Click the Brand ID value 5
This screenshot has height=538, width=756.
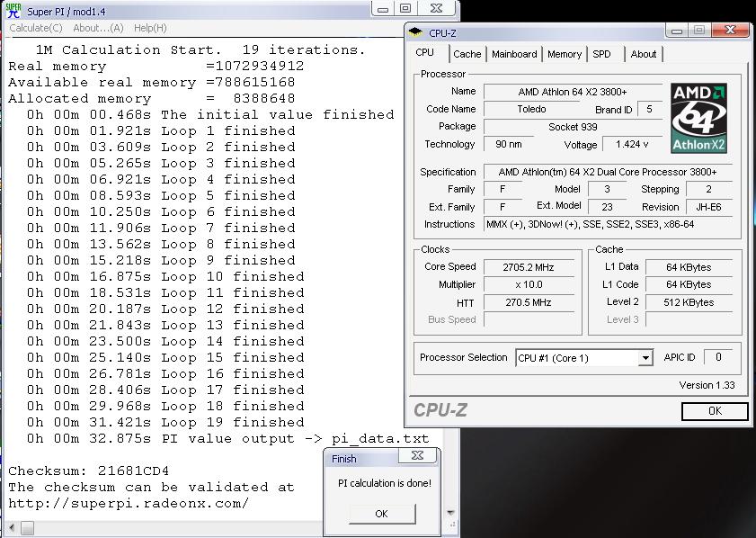(x=649, y=110)
